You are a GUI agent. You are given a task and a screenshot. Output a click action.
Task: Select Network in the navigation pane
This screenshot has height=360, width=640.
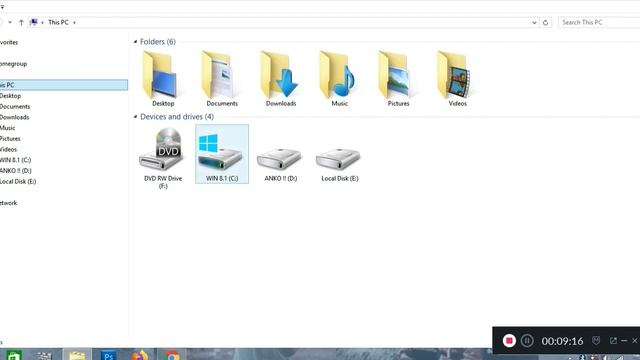(9, 203)
